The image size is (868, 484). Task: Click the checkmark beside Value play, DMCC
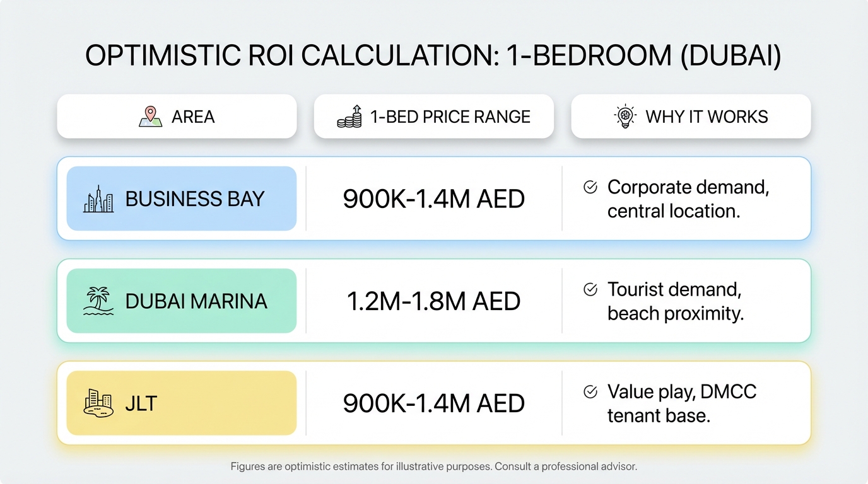coord(590,392)
